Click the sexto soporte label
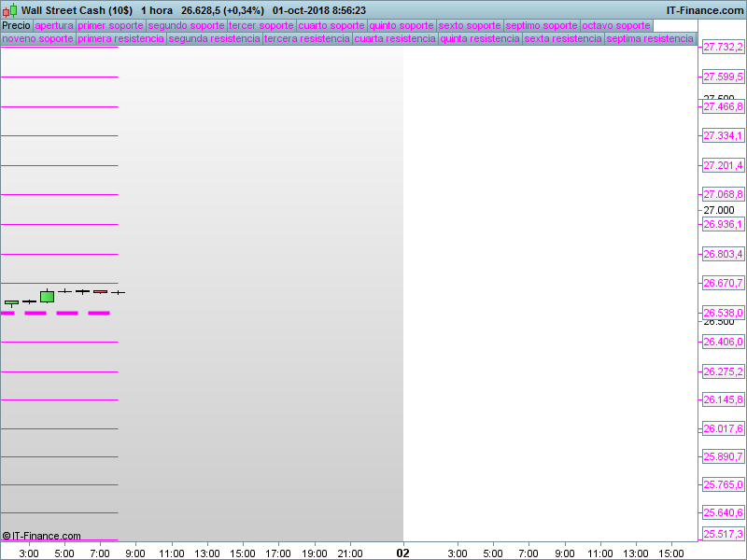The height and width of the screenshot is (560, 747). (470, 25)
